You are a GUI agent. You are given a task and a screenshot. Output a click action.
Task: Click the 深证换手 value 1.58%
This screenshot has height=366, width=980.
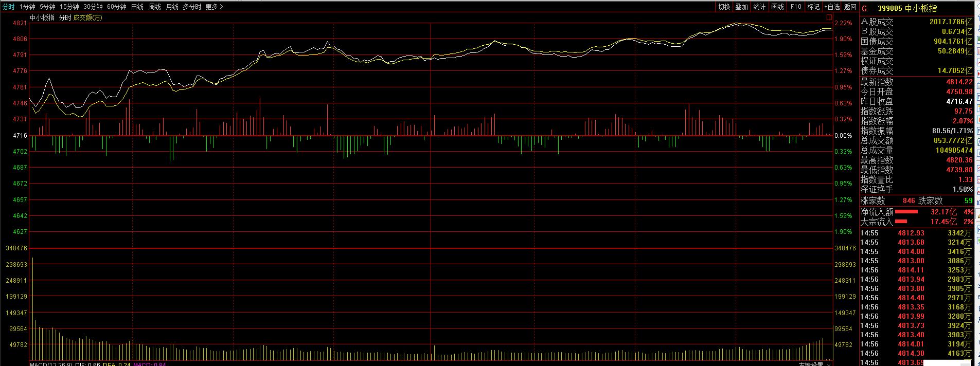[963, 189]
